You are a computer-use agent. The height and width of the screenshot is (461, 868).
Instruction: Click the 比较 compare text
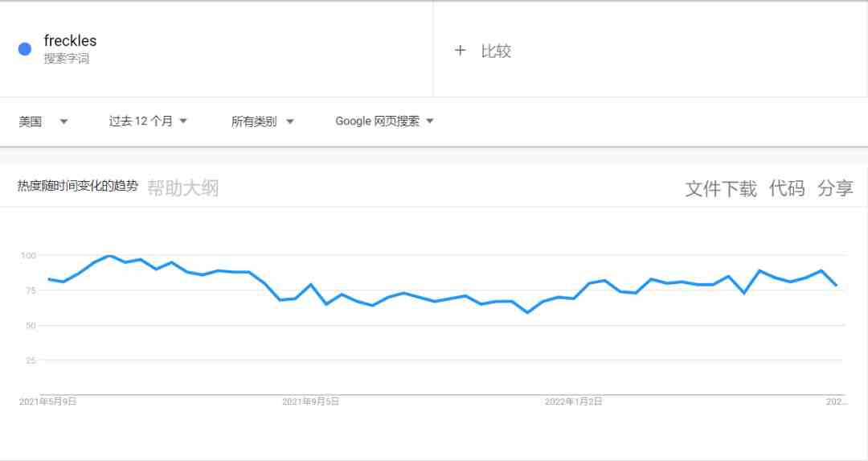coord(496,51)
